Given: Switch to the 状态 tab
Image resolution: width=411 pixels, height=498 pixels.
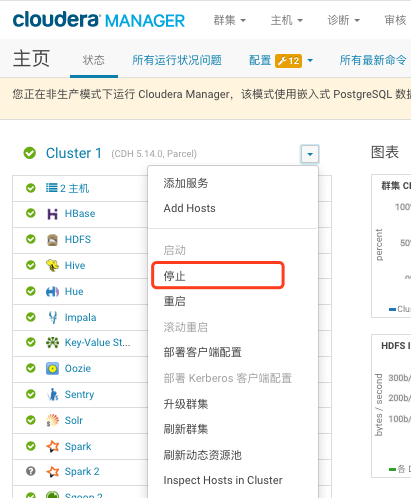Looking at the screenshot, I should click(x=94, y=60).
